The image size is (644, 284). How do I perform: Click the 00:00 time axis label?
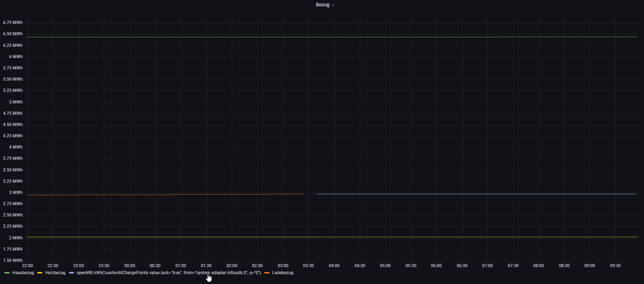(130, 266)
